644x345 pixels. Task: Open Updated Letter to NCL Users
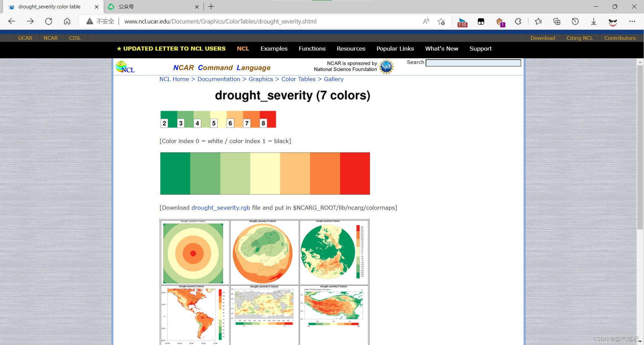(x=171, y=49)
